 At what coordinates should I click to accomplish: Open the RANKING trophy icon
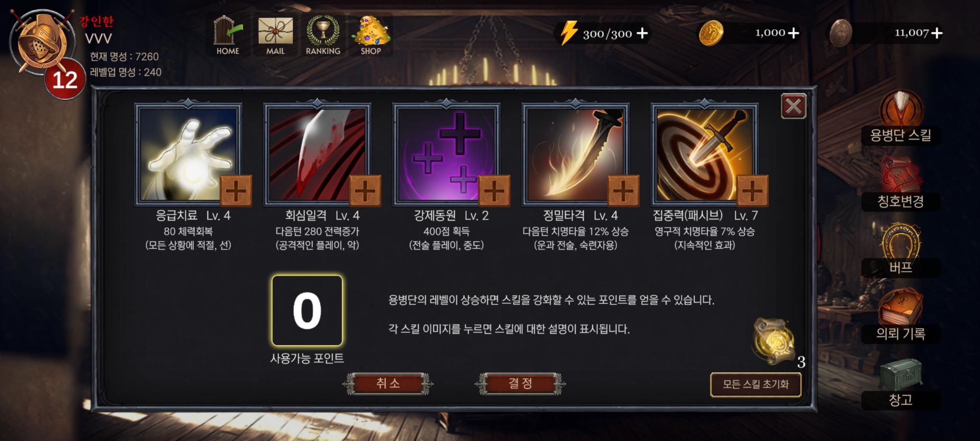pos(323,35)
